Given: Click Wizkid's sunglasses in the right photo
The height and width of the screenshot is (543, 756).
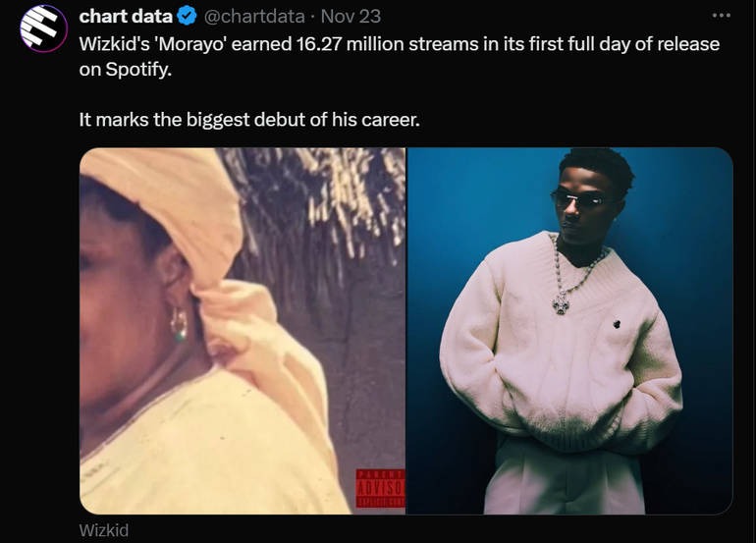Looking at the screenshot, I should click(580, 199).
